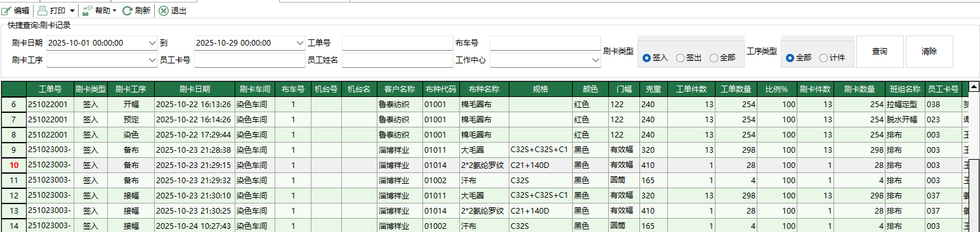Click the 大毛圈 cell in row 12

pyautogui.click(x=483, y=195)
